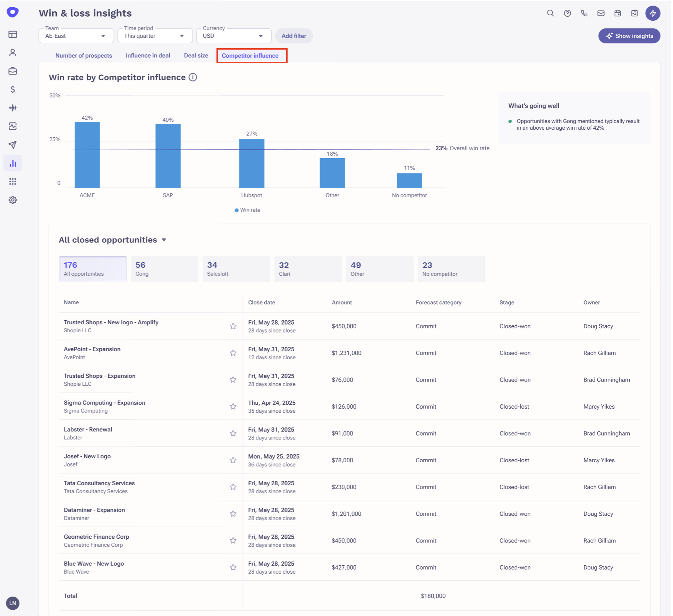The image size is (673, 616).
Task: Star the AvePoint - Expansion opportunity
Action: pos(233,353)
